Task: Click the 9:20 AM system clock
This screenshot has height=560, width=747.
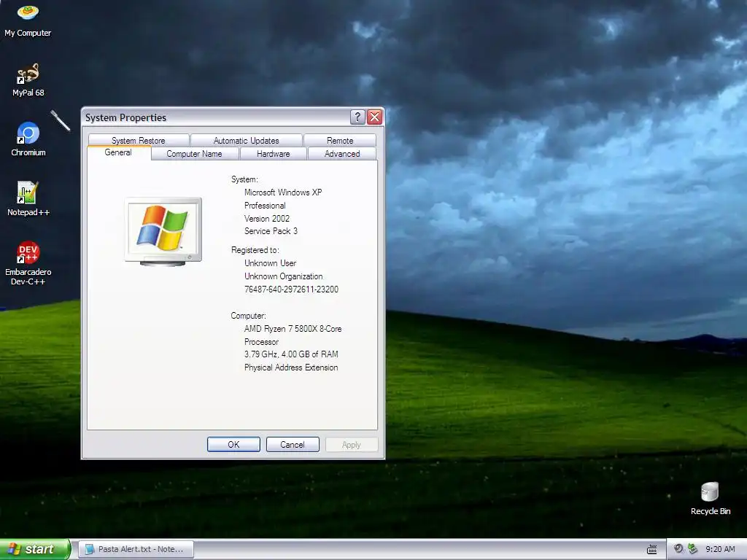Action: (720, 549)
